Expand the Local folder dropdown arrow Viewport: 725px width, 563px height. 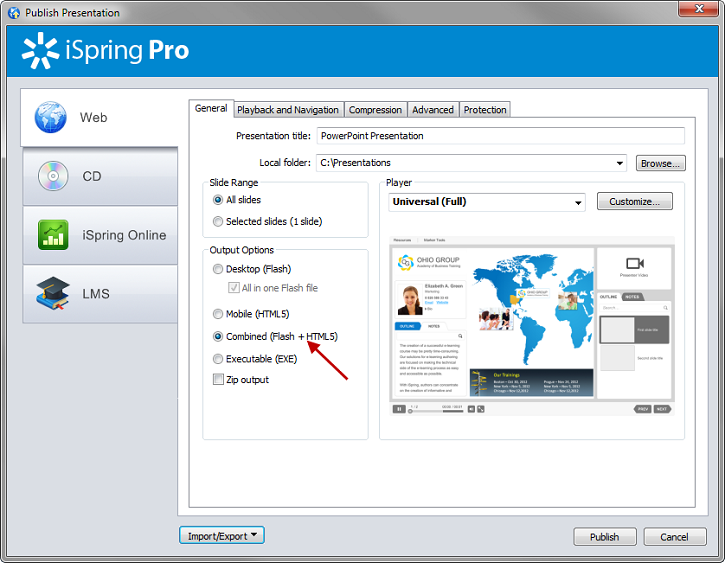[619, 163]
